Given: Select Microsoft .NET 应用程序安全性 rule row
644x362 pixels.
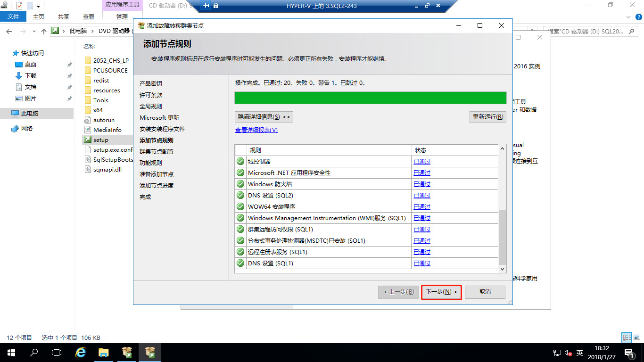Looking at the screenshot, I should (x=367, y=173).
